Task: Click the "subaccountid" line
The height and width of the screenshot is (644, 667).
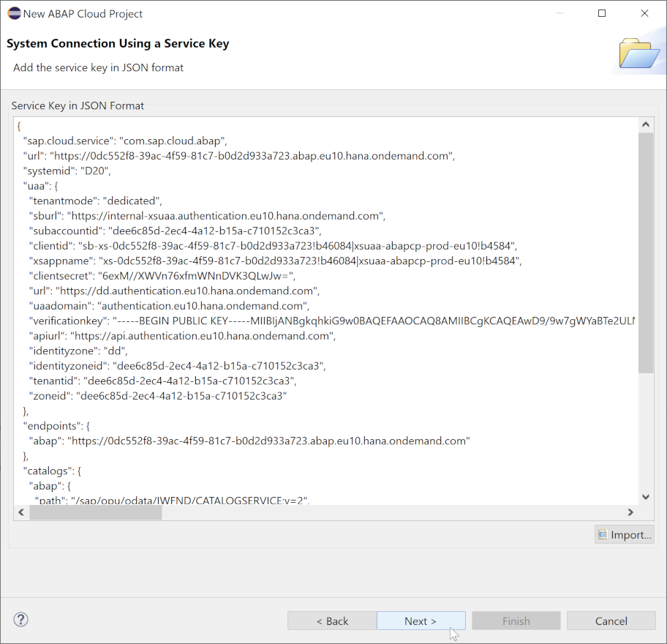Action: pyautogui.click(x=176, y=231)
